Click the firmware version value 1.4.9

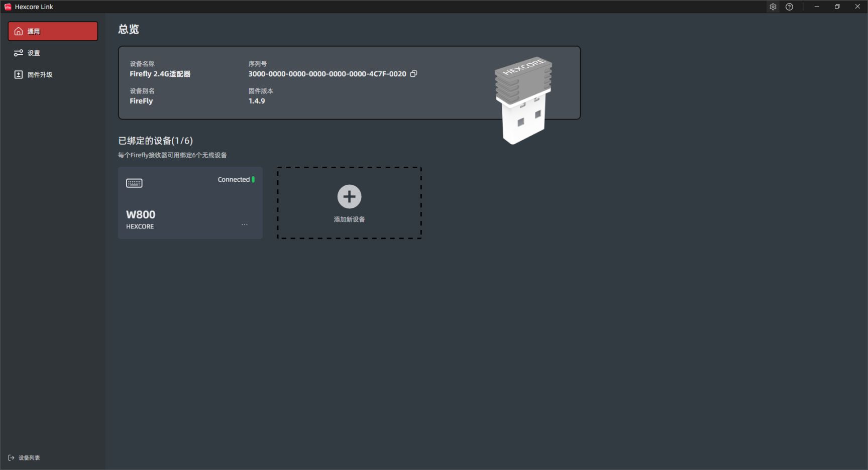click(x=257, y=101)
